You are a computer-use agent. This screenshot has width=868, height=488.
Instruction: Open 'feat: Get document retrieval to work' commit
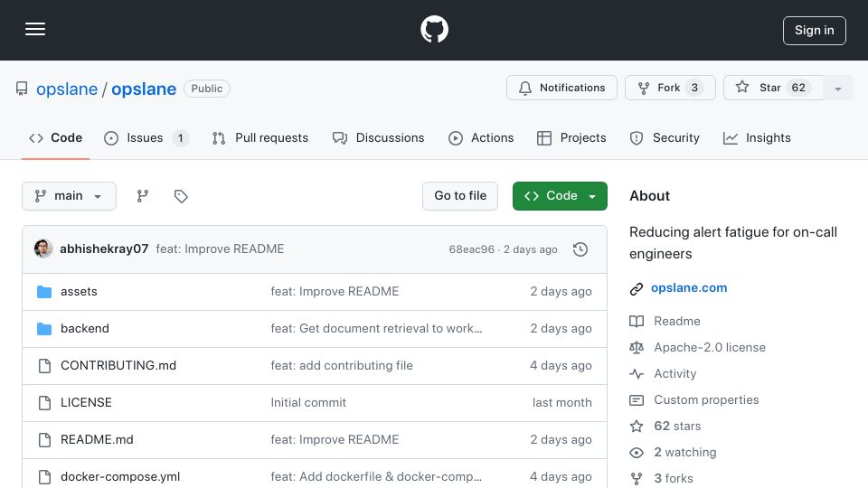376,329
